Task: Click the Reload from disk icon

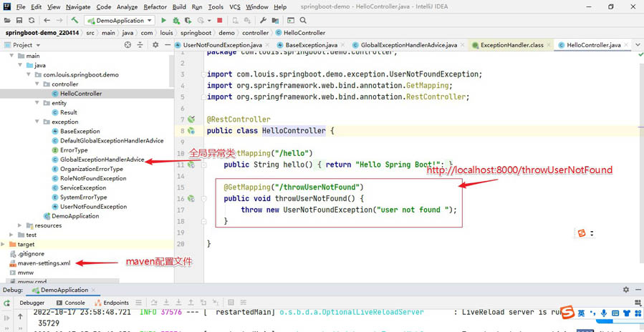Action: click(x=32, y=20)
